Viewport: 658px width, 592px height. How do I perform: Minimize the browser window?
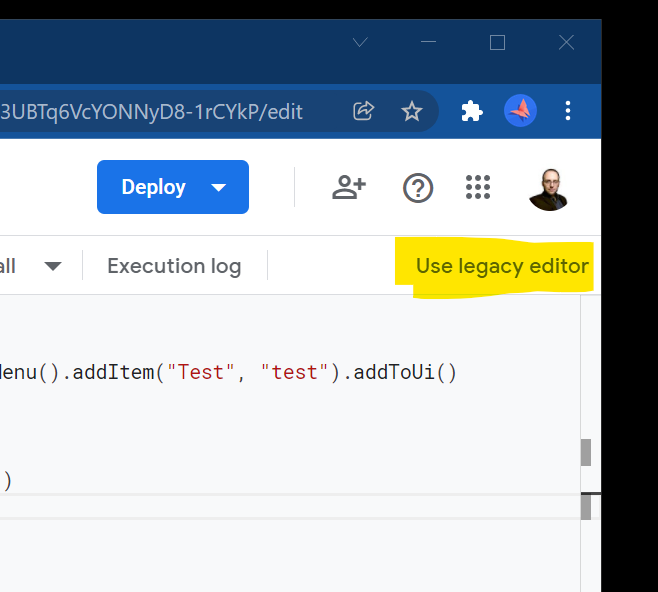[428, 42]
